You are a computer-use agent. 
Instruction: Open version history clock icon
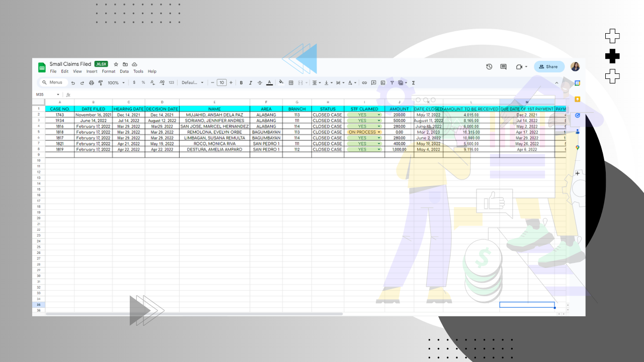(x=489, y=66)
